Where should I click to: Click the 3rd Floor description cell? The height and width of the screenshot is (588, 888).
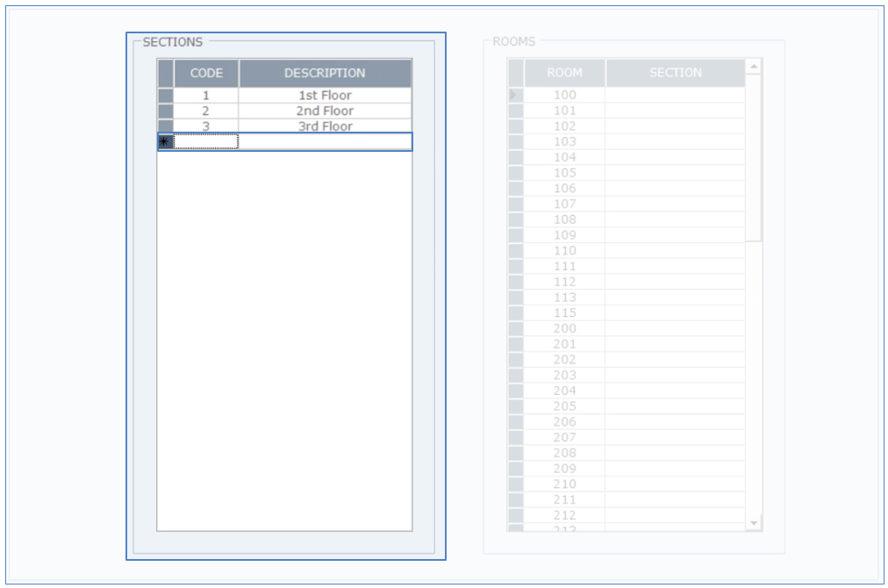325,126
